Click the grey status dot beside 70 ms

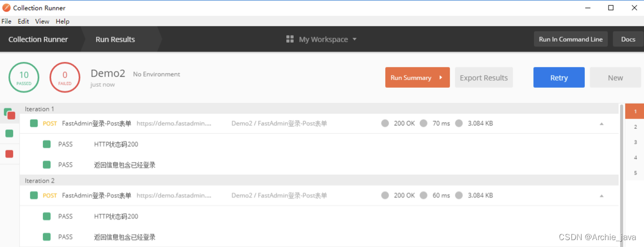tap(424, 123)
